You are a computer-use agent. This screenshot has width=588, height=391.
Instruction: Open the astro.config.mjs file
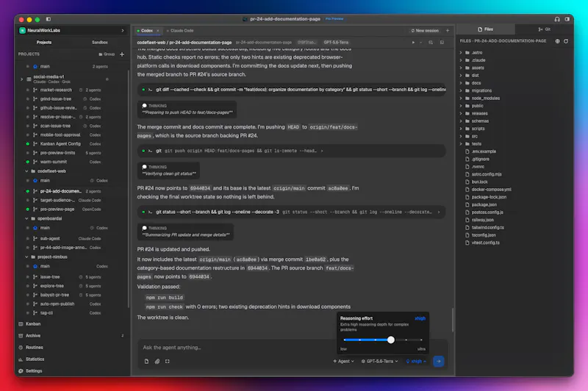(486, 174)
